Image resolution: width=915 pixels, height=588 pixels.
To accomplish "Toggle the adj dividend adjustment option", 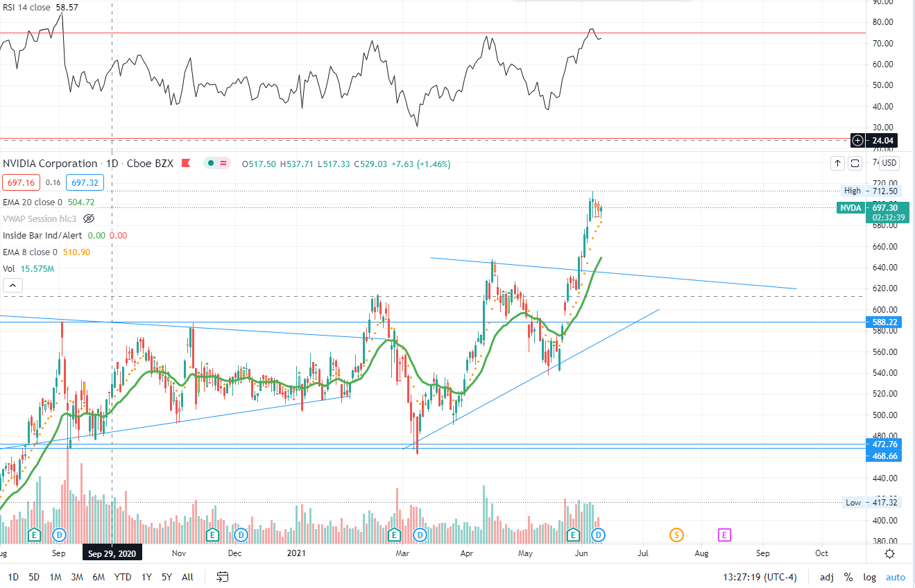I will coord(827,576).
